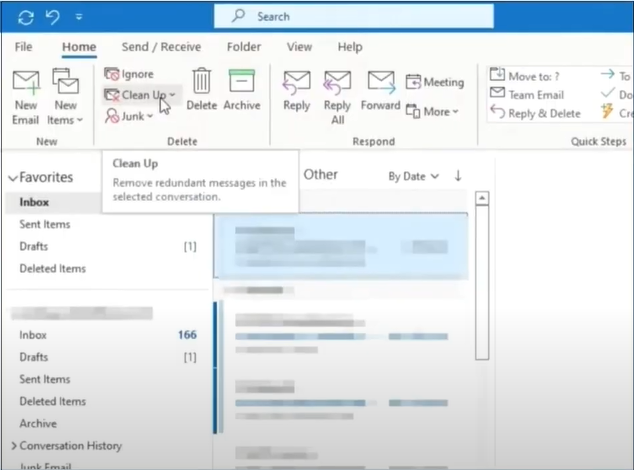Image resolution: width=634 pixels, height=470 pixels.
Task: Click the message list scrollbar thumb
Action: (482, 282)
